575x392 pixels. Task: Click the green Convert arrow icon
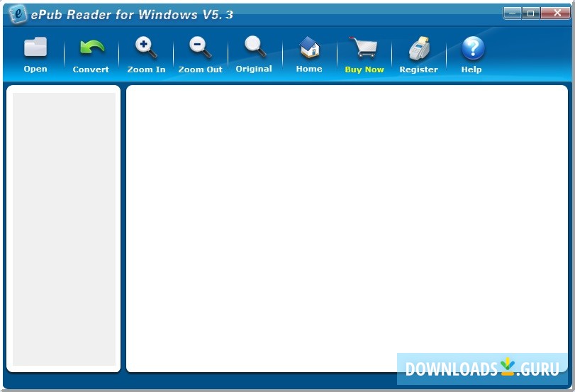click(91, 47)
